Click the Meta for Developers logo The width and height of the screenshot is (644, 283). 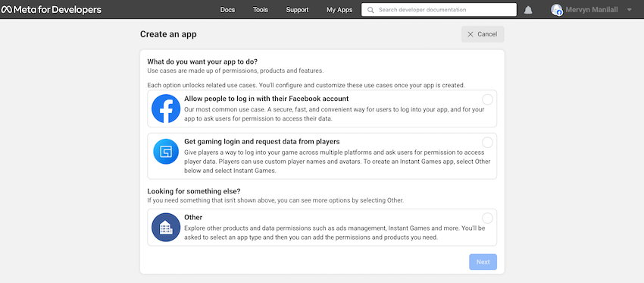pos(52,9)
